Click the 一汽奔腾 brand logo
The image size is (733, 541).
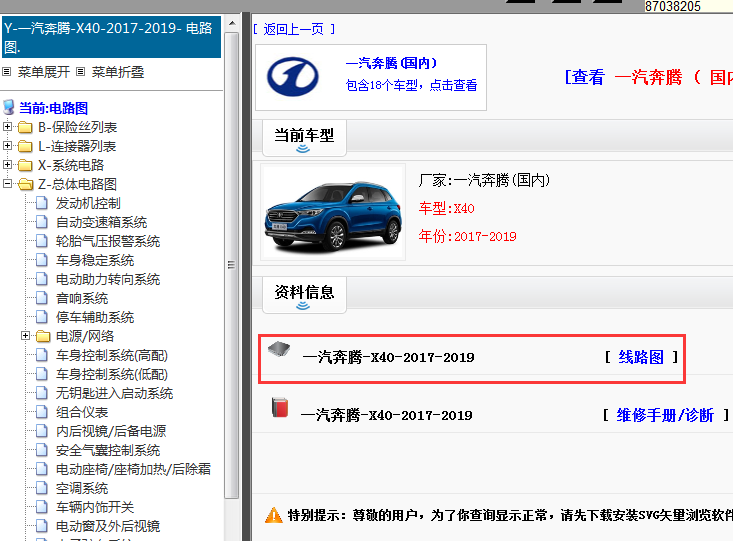[293, 77]
